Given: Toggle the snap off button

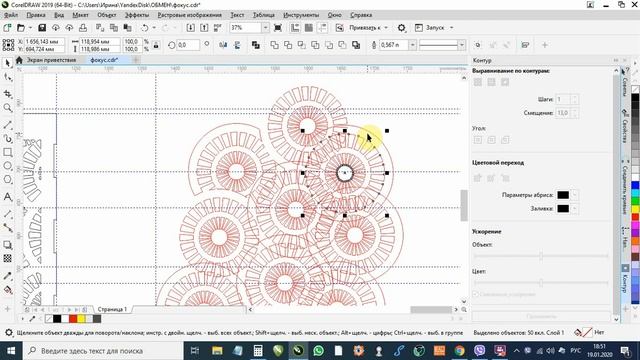Looking at the screenshot, I should (x=340, y=28).
